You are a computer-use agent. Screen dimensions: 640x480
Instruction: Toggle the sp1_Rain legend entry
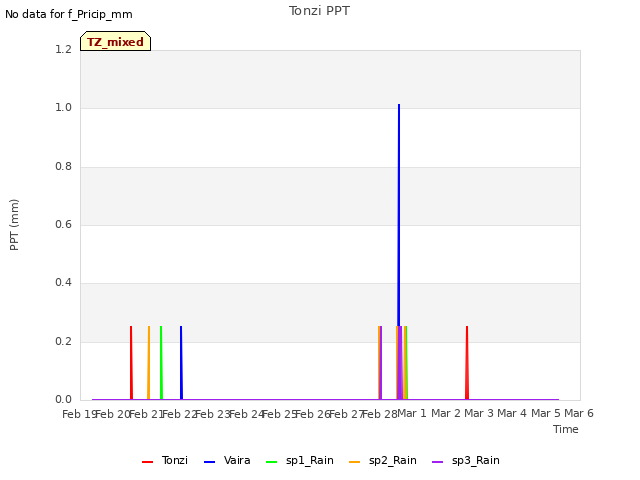[x=300, y=460]
